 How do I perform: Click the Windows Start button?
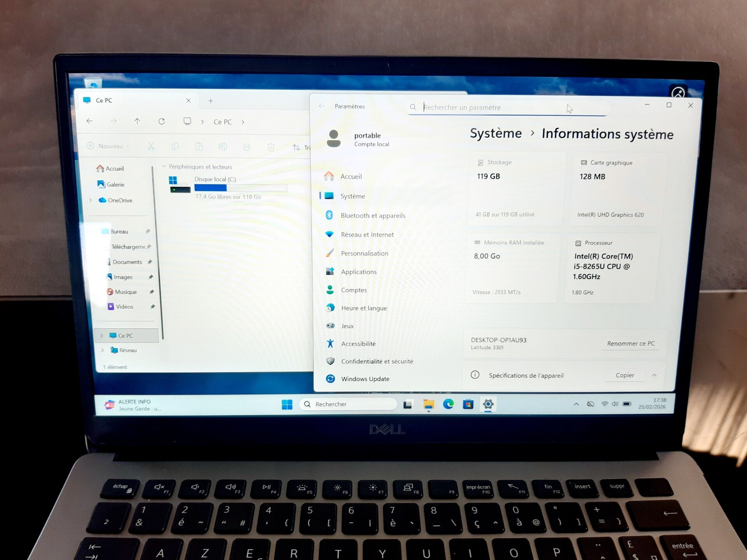(x=287, y=404)
